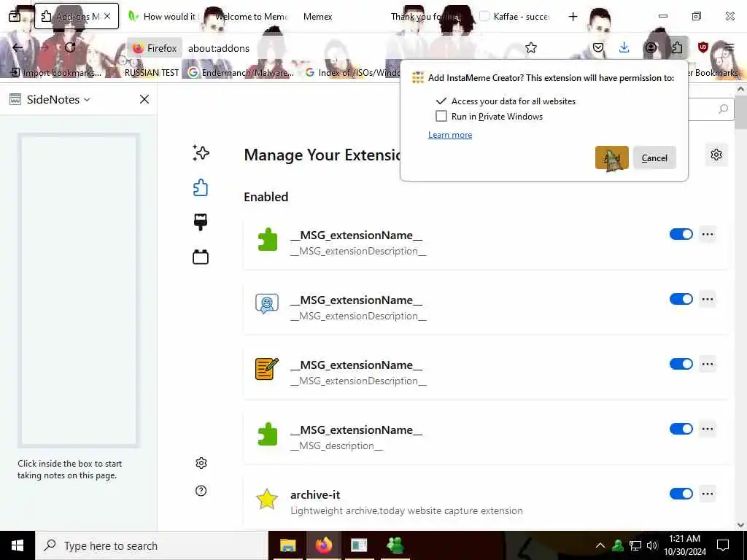Select the Extensions puzzle category in sidebar
747x560 pixels.
coord(201,187)
